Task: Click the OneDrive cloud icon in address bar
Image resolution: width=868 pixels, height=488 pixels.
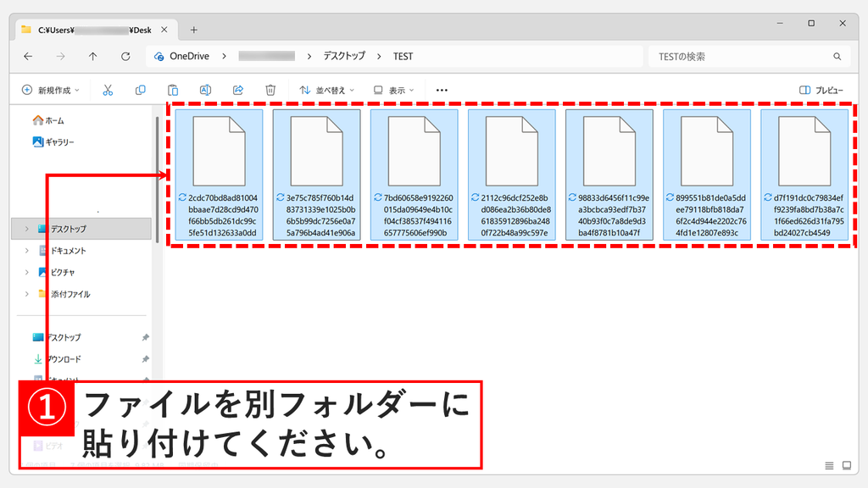Action: (x=159, y=57)
